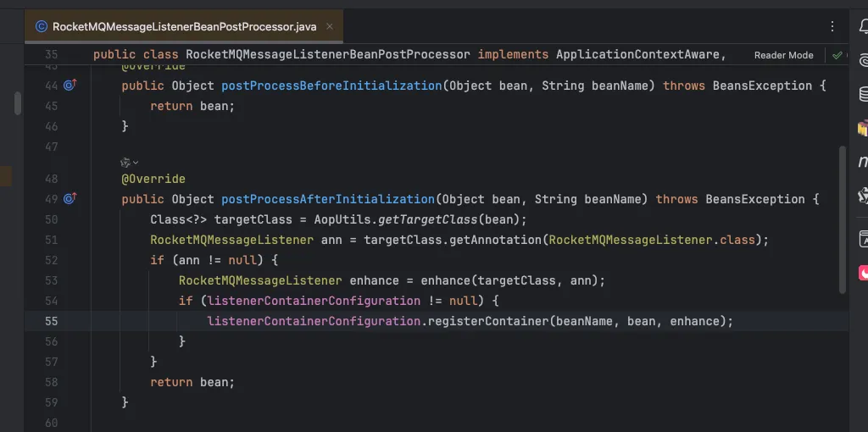The height and width of the screenshot is (432, 868).
Task: Click the AI assistant inlay icon above line 48
Action: tap(125, 163)
